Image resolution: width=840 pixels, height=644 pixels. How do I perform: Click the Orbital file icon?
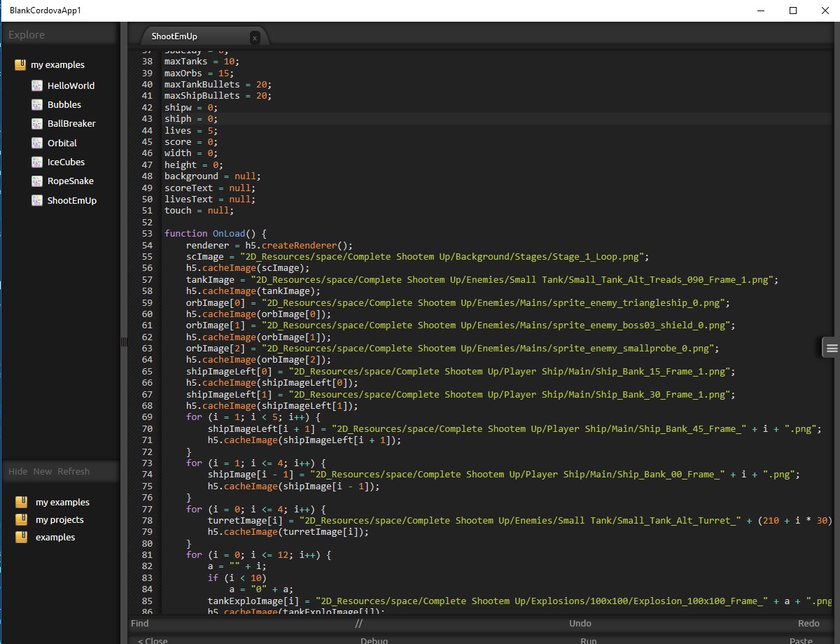[x=37, y=143]
